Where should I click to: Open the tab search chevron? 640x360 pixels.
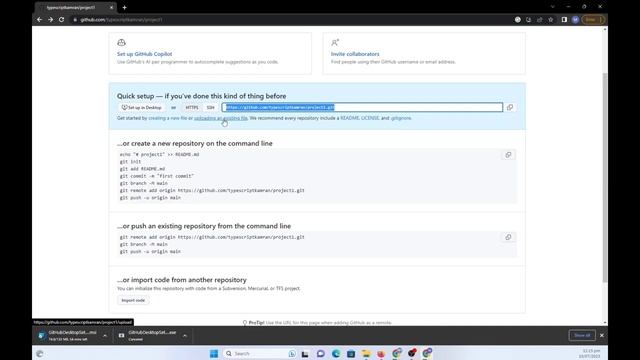coord(553,7)
